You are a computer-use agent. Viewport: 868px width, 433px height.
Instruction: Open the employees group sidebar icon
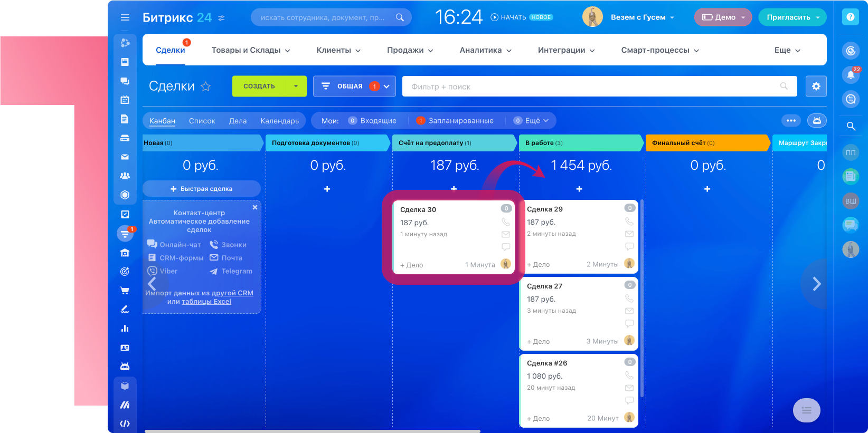(x=125, y=176)
